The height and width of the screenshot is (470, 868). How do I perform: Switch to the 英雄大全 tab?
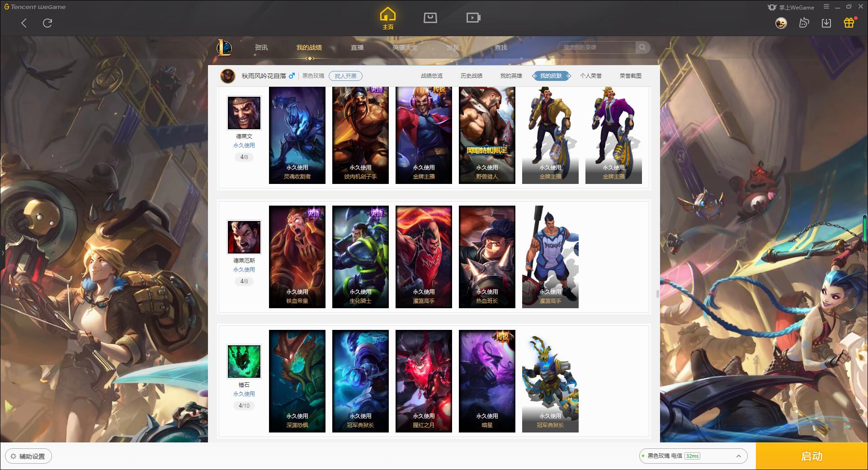tap(405, 47)
